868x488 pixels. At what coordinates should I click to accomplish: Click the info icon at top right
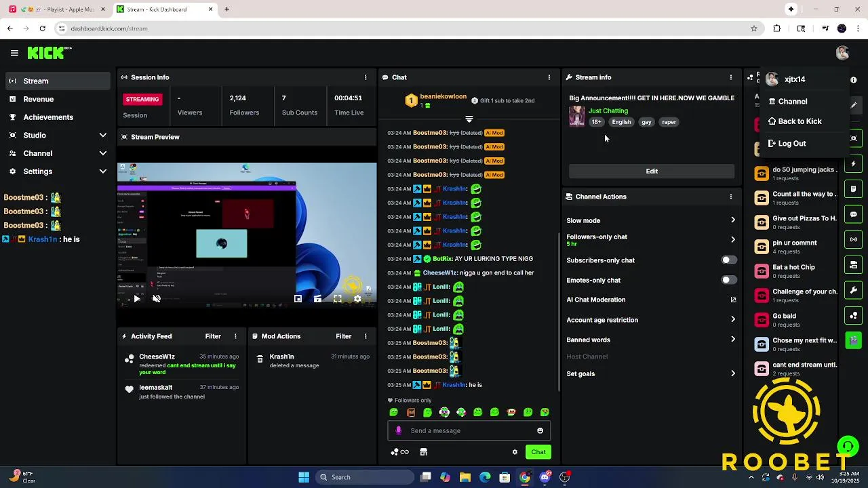pos(854,80)
